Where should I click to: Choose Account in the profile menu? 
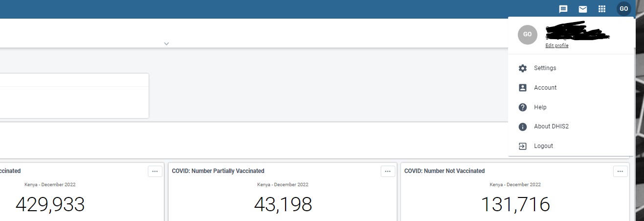click(545, 88)
